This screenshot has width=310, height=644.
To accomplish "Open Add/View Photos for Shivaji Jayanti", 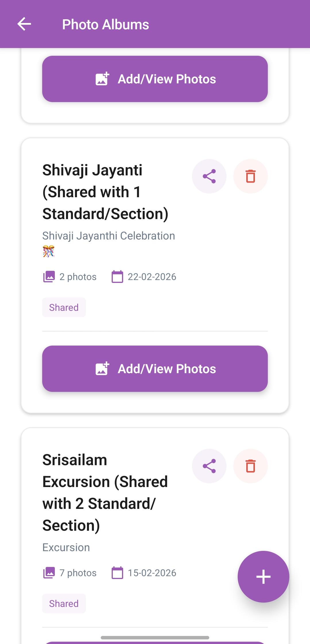I will click(155, 369).
